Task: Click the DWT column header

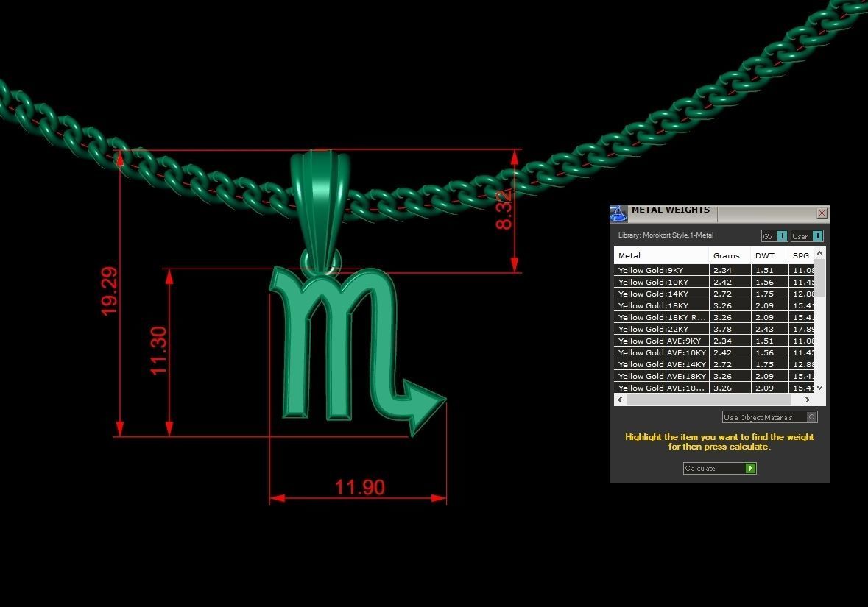Action: (769, 255)
